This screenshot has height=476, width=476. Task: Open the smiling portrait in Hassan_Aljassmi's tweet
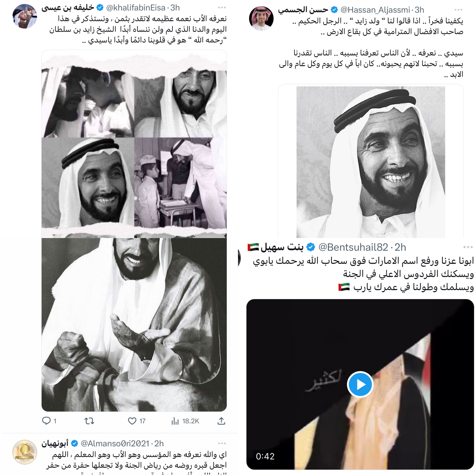(370, 161)
